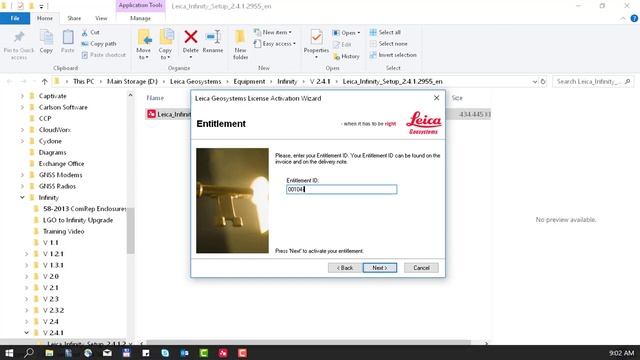Click This PC in address bar
Image resolution: width=640 pixels, height=360 pixels.
click(84, 82)
